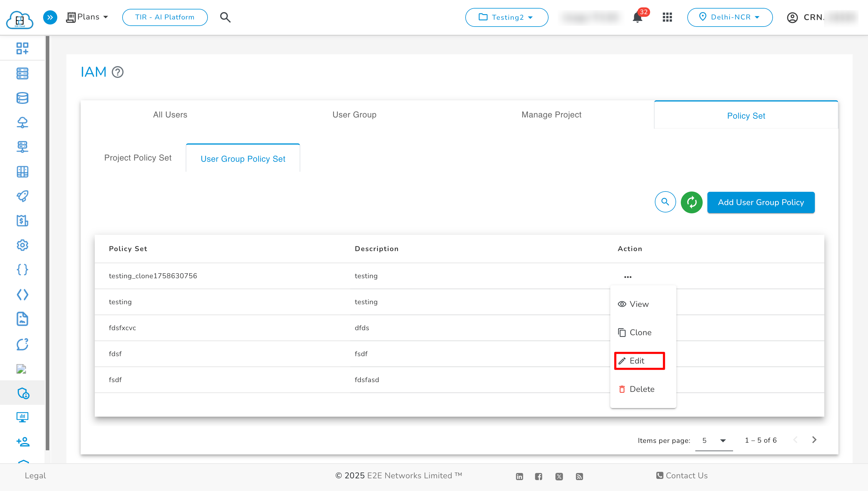868x491 pixels.
Task: Click the LinkedIn icon in footer
Action: tap(519, 476)
